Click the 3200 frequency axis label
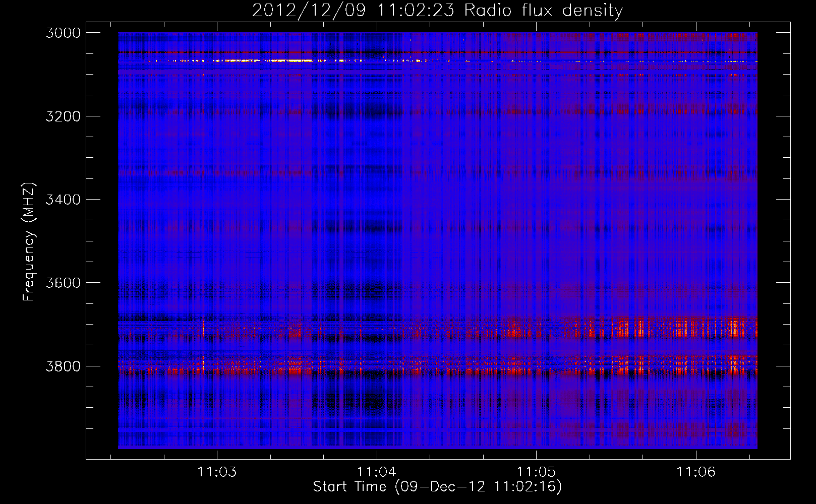This screenshot has height=504, width=816. tap(63, 116)
